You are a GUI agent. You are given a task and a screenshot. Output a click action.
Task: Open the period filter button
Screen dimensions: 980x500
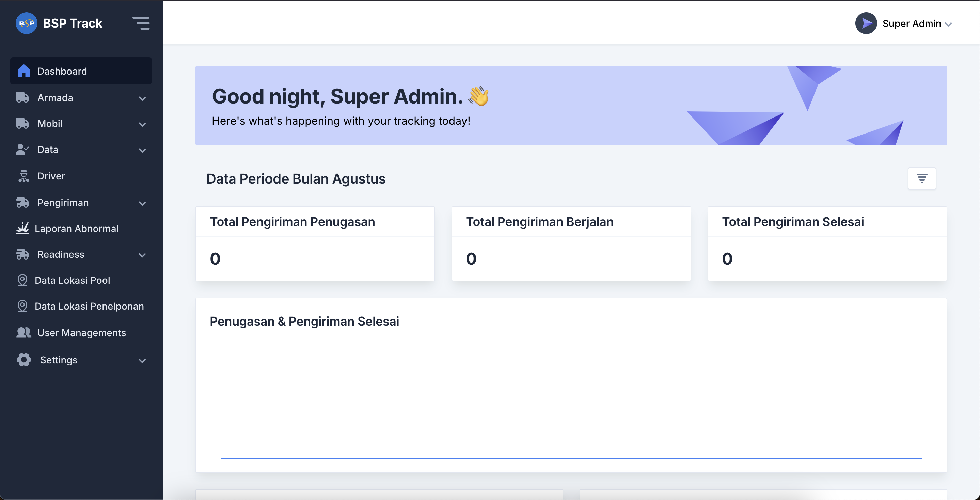(x=921, y=178)
